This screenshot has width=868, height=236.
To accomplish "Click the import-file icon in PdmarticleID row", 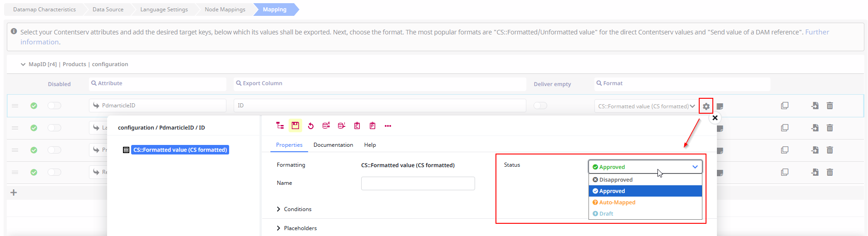I will (815, 106).
